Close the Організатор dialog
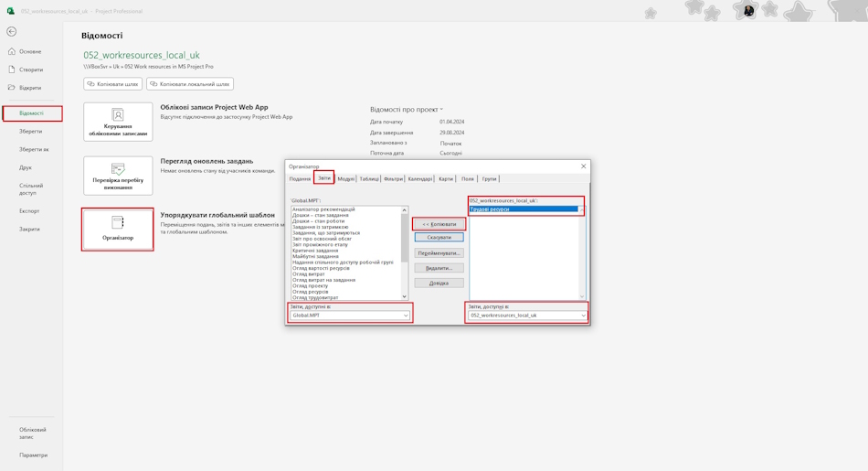Screen dimensions: 868x471 pyautogui.click(x=583, y=166)
